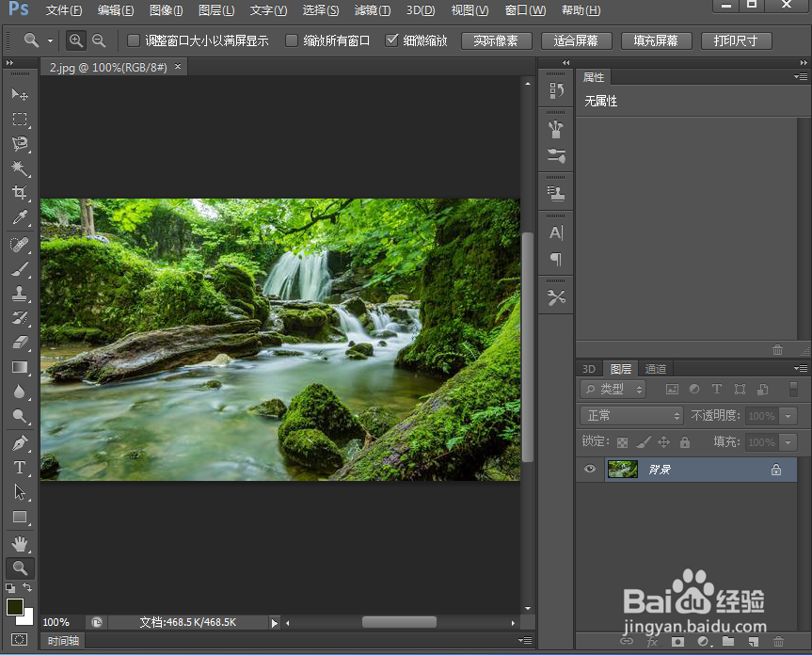Select the Blur tool
Image resolution: width=812 pixels, height=655 pixels.
[20, 391]
